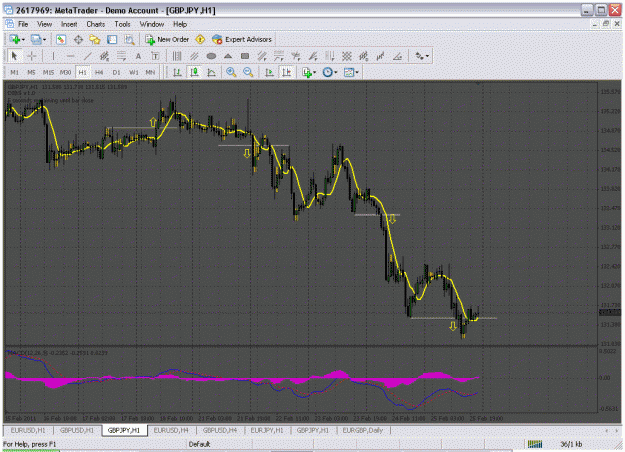The image size is (625, 452).
Task: Switch chart to line chart mode
Action: (211, 72)
